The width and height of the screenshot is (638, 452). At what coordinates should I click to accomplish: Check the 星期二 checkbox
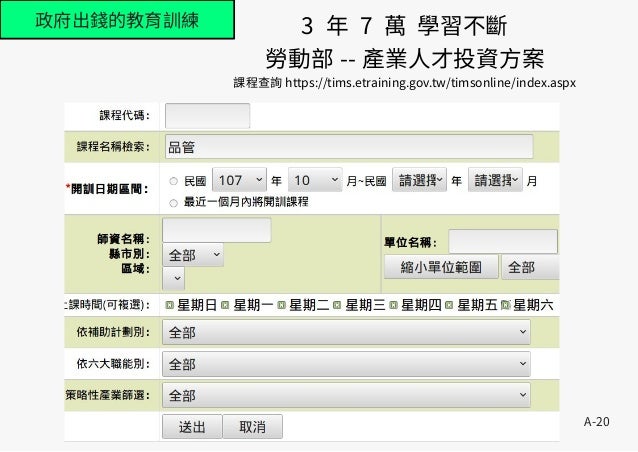click(281, 305)
